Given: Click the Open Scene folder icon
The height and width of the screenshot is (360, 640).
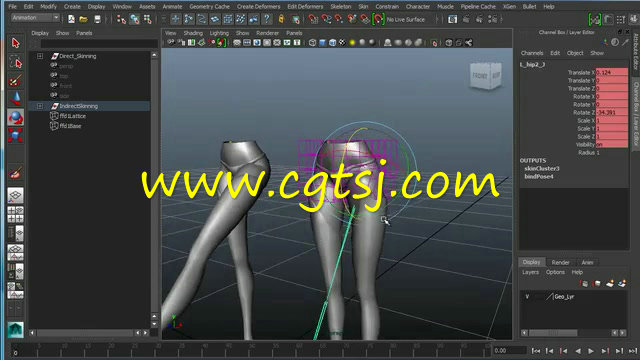Looking at the screenshot, I should (84, 19).
